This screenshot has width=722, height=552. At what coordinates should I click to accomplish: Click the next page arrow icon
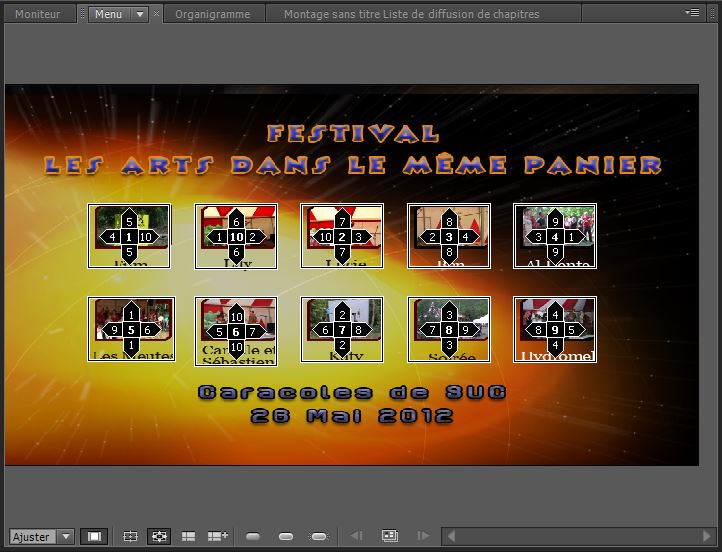pos(423,537)
